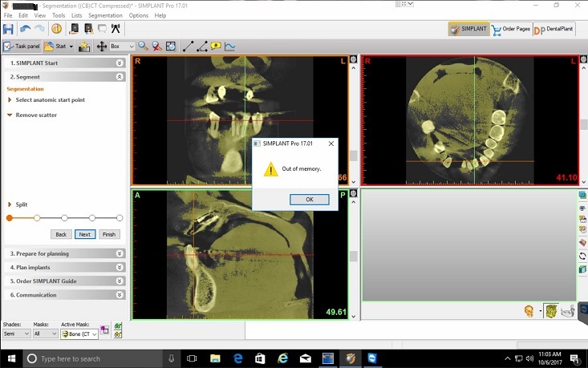Open the Segmentation menu
Viewport: 588px width, 368px height.
click(x=105, y=15)
